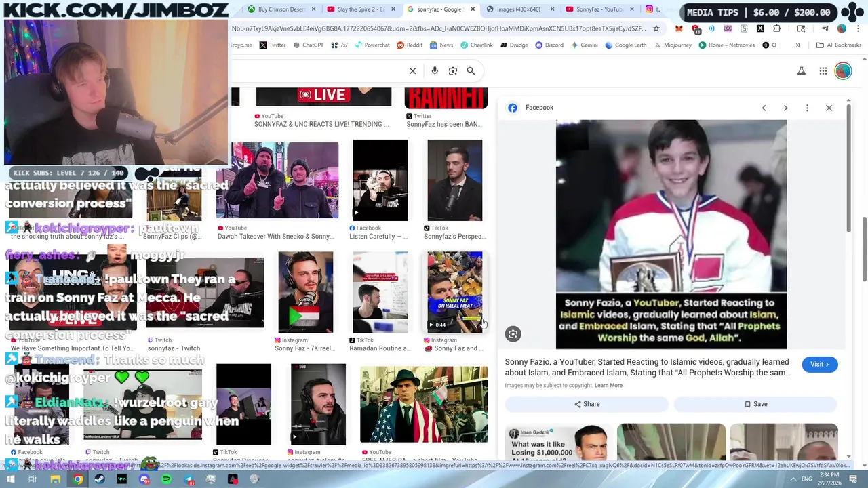Open the Times Square Dawah Takeover thumbnail
Screen dimensions: 868x488
click(x=277, y=180)
